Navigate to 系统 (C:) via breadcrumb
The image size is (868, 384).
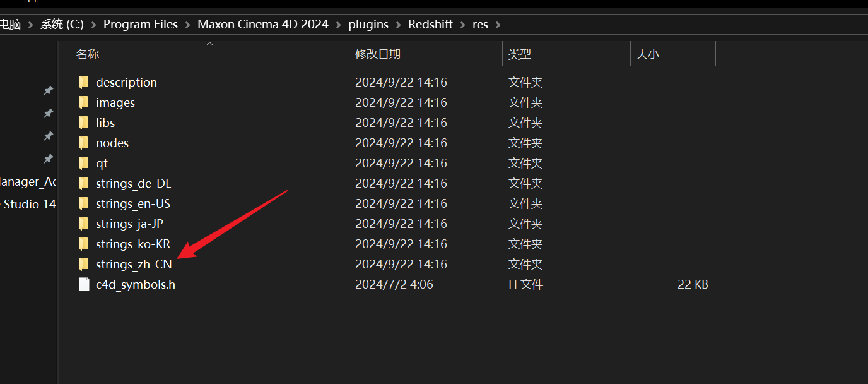point(61,24)
